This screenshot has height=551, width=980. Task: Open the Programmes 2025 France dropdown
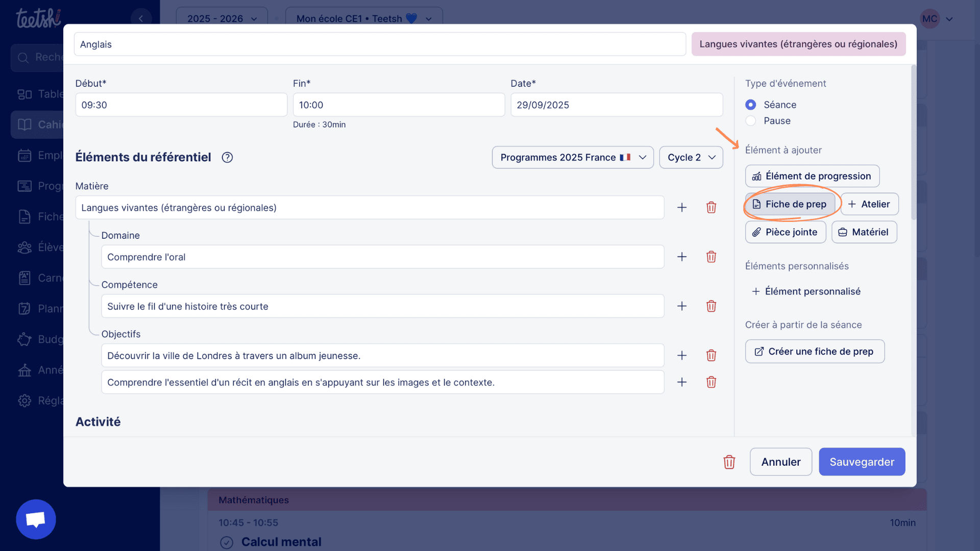(573, 158)
